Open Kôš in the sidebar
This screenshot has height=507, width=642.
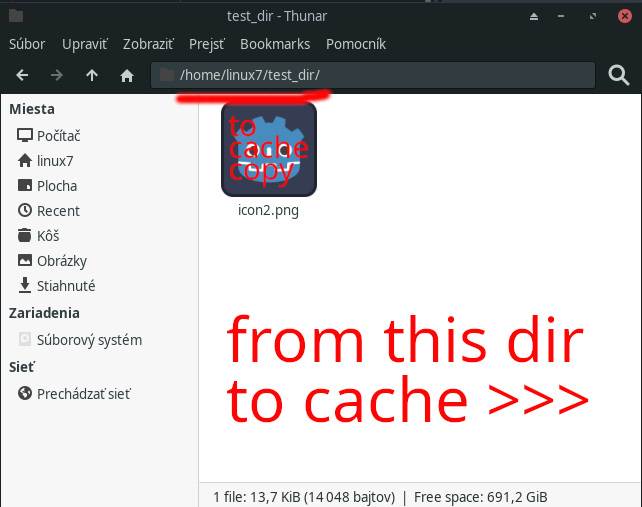point(48,236)
